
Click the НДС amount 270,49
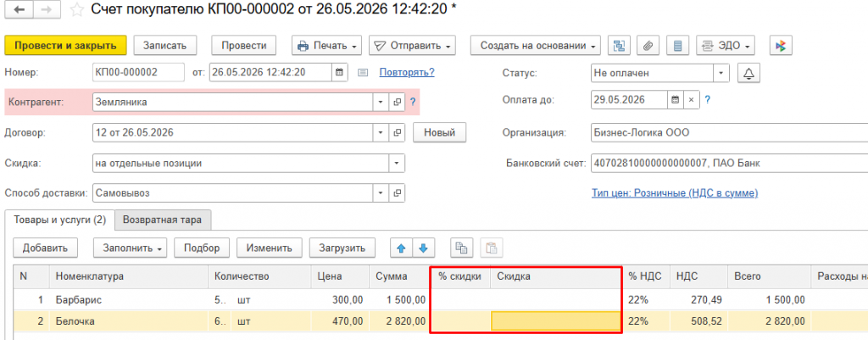click(697, 299)
